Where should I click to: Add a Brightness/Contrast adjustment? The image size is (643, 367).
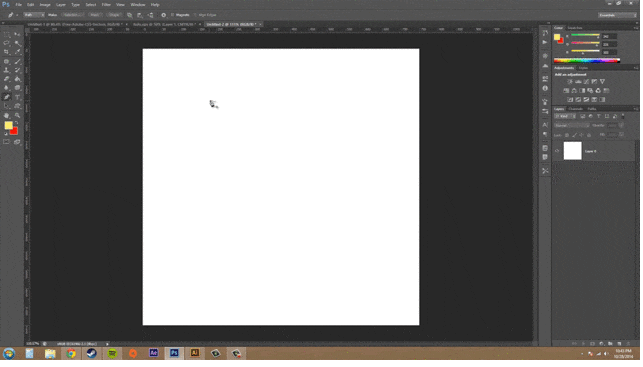click(570, 82)
